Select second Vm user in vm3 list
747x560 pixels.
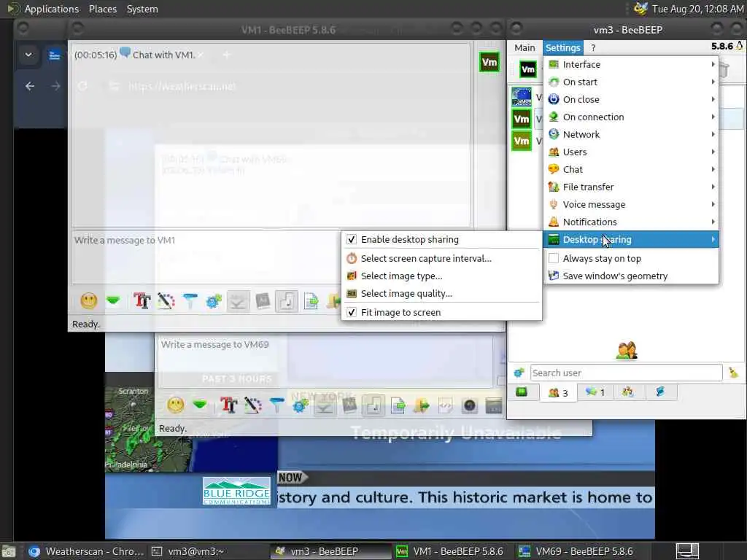[522, 119]
